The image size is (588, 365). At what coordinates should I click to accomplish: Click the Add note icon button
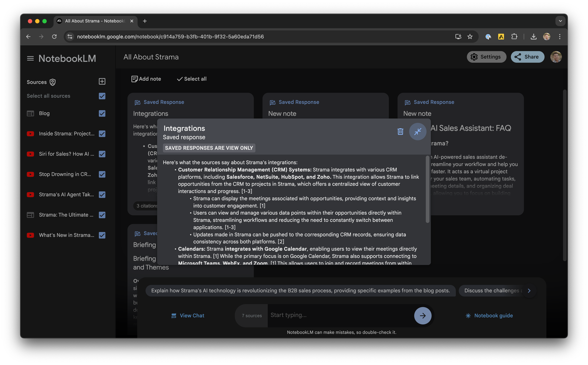(134, 79)
